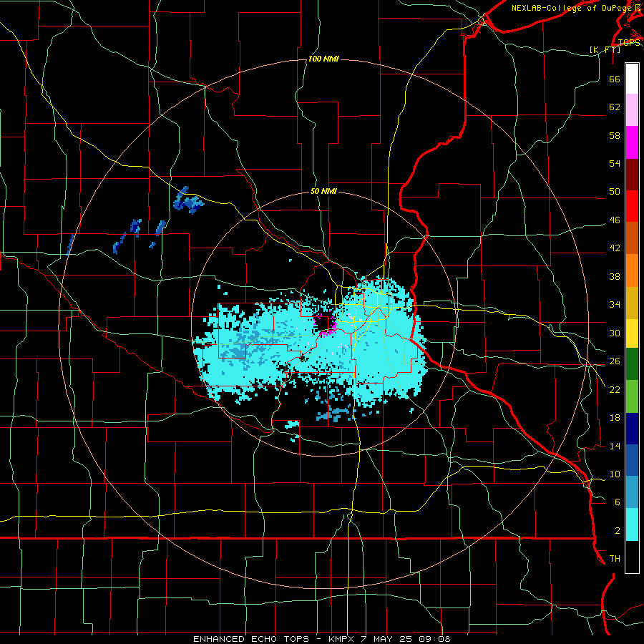Click the legend value 30
This screenshot has width=644, height=644.
(615, 333)
